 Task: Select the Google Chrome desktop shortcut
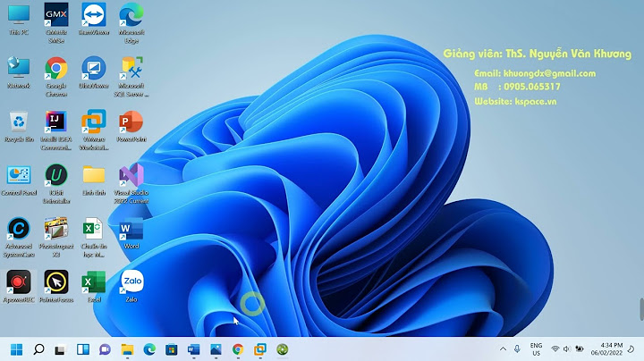coord(56,77)
